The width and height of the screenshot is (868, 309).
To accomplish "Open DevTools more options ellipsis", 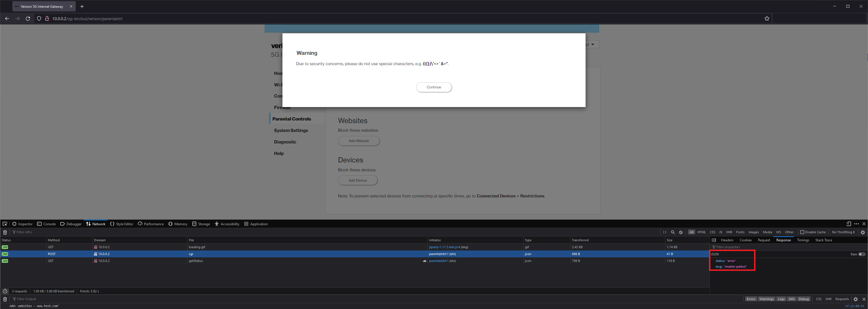I will pyautogui.click(x=856, y=224).
